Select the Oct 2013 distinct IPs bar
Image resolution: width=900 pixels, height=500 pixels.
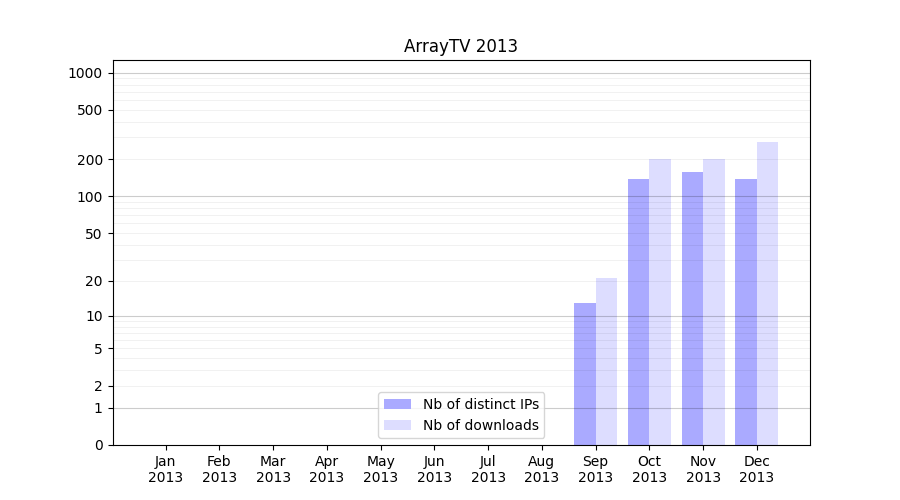click(x=638, y=312)
